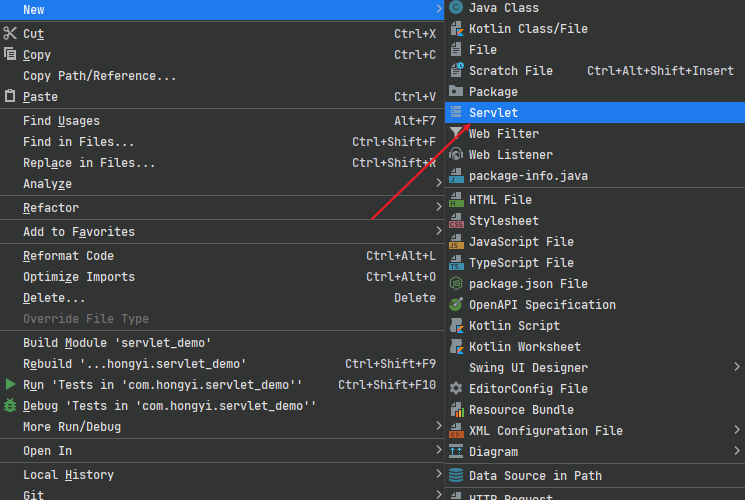Click the Web Filter funnel icon
This screenshot has width=745, height=500.
coord(456,134)
